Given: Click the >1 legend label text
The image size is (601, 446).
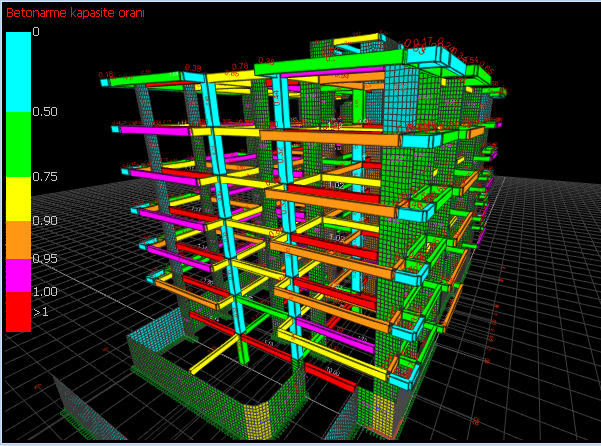Looking at the screenshot, I should click(x=40, y=312).
